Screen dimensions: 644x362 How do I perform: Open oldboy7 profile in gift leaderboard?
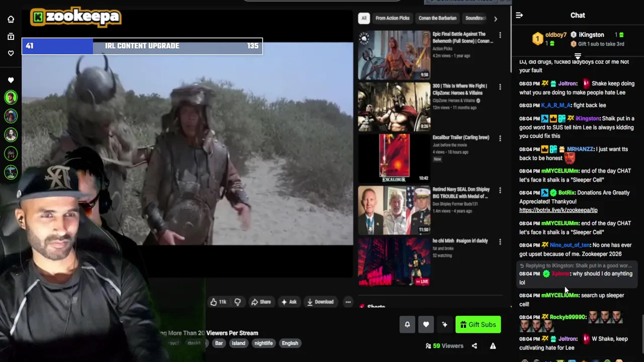[556, 35]
